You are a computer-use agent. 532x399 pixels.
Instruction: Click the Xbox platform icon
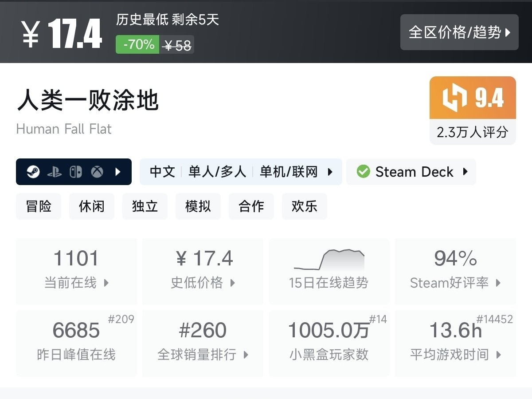tap(97, 172)
